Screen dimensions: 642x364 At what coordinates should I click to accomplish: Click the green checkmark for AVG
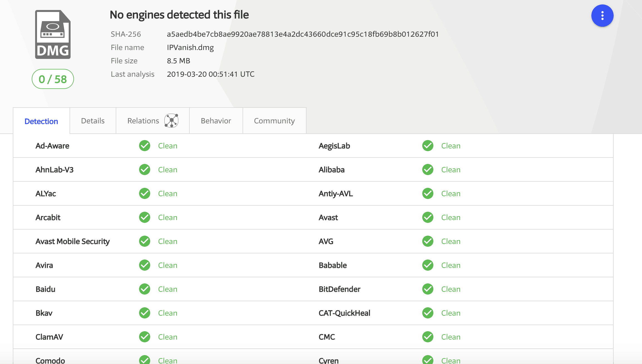pyautogui.click(x=428, y=241)
